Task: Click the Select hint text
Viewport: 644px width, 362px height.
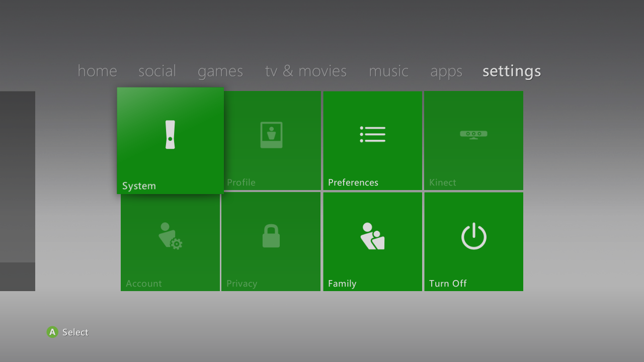Action: click(75, 332)
